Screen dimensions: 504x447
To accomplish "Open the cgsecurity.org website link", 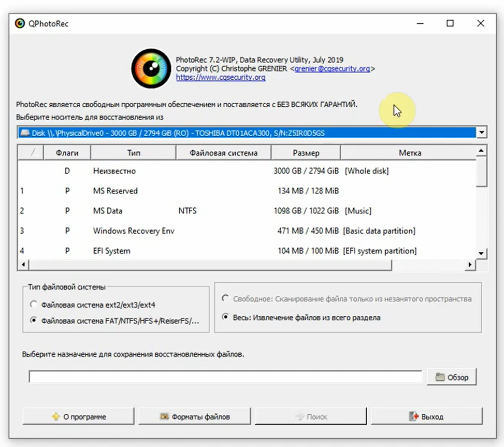I will coord(221,77).
